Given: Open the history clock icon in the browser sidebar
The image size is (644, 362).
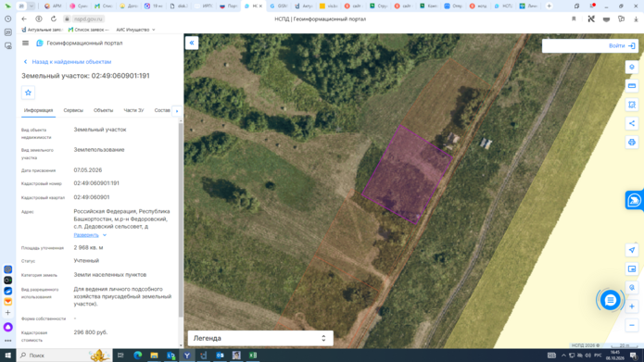Looking at the screenshot, I should 7,19.
